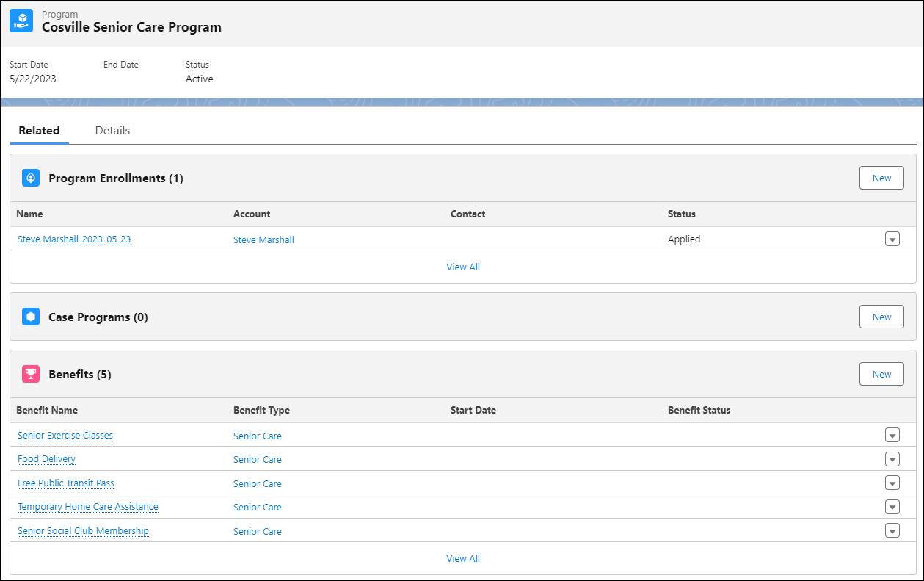The height and width of the screenshot is (581, 924).
Task: Click the End Date field label
Action: 121,65
